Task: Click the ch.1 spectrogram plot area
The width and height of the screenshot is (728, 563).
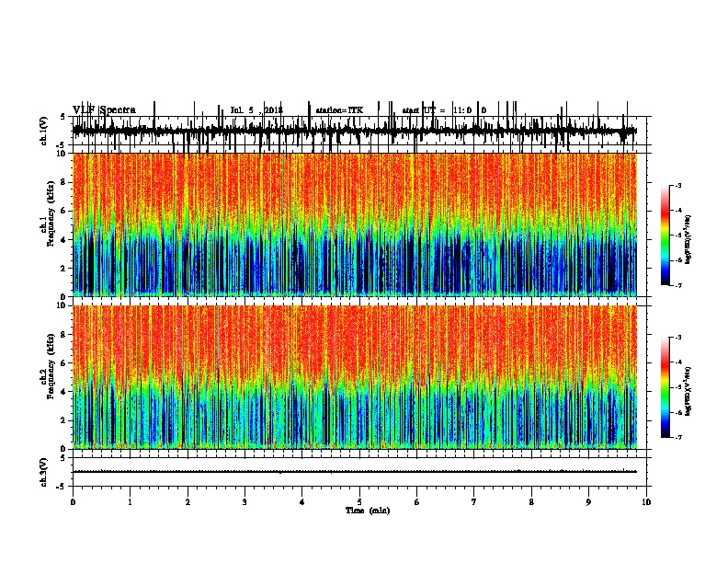Action: click(x=355, y=224)
